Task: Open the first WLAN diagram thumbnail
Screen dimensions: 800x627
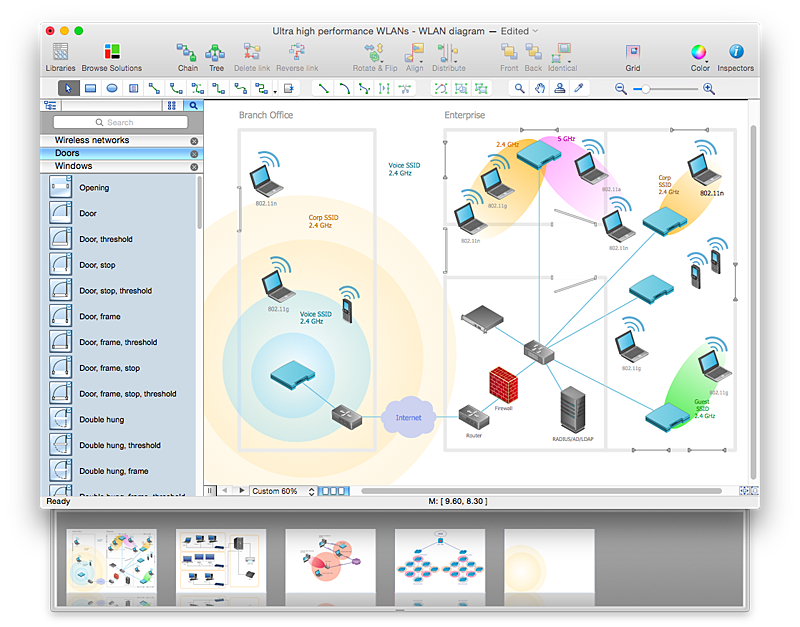Action: [111, 560]
